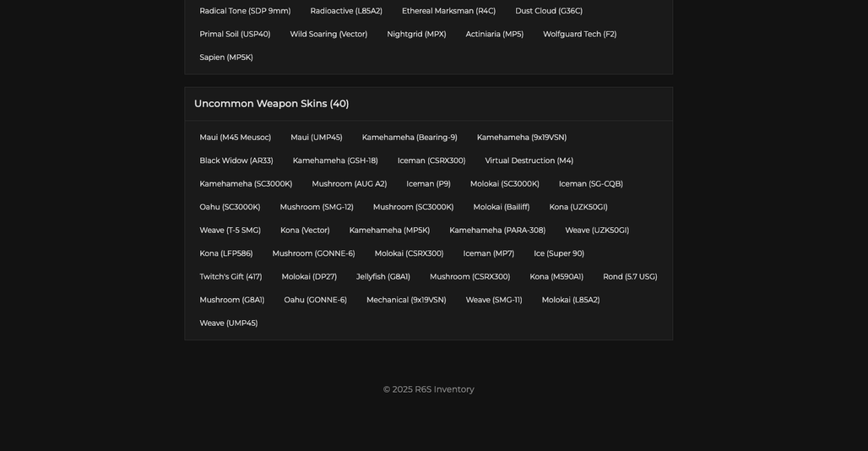Click Primal Soil (USP40) skin
The width and height of the screenshot is (868, 451).
click(235, 35)
